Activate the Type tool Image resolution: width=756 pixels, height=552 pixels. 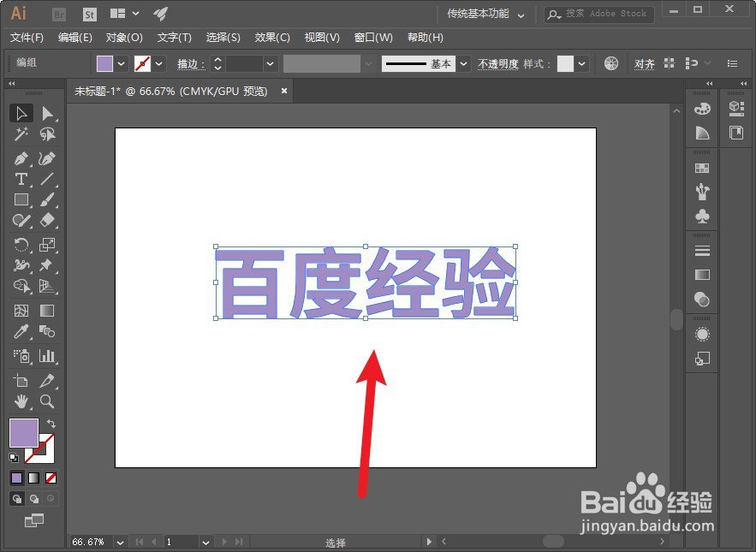point(21,179)
